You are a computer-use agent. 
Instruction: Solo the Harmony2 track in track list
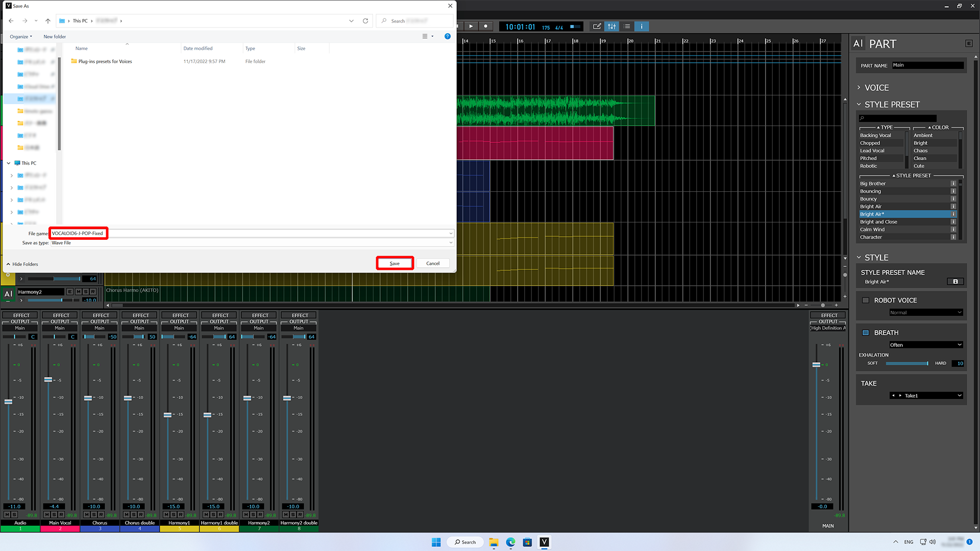(86, 292)
